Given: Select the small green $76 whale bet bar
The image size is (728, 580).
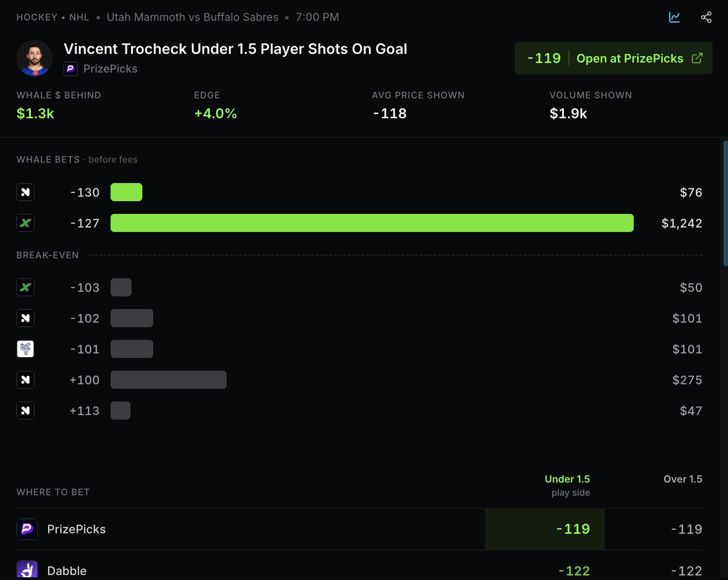Looking at the screenshot, I should pos(126,192).
